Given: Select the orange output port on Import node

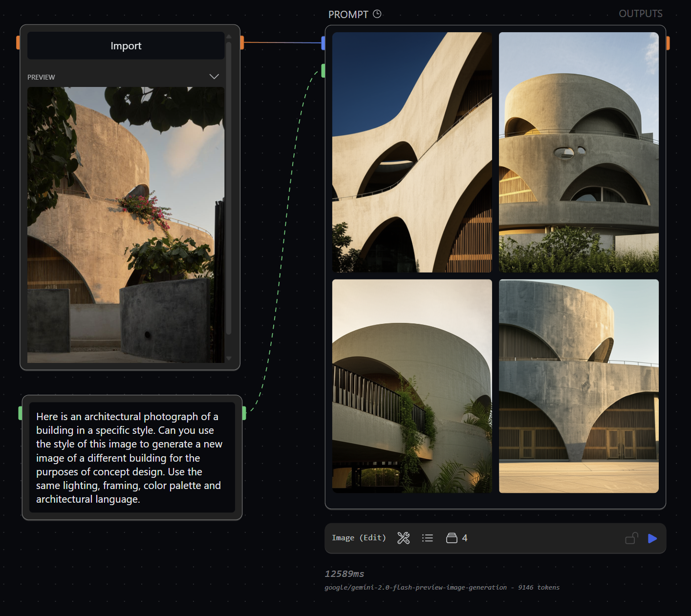Looking at the screenshot, I should (242, 42).
